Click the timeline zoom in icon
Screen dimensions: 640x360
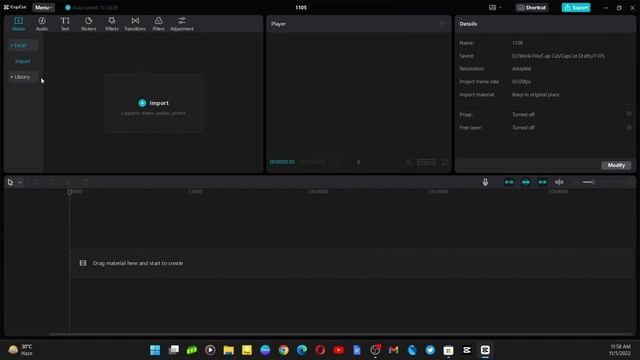click(630, 182)
